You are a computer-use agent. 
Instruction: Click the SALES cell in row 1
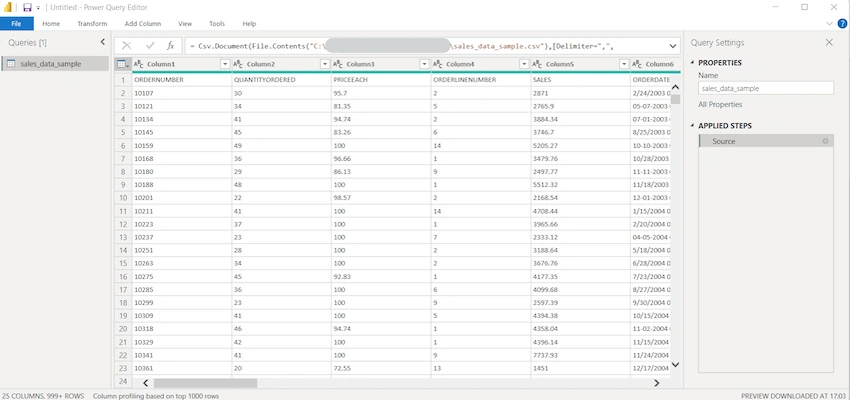pyautogui.click(x=581, y=80)
